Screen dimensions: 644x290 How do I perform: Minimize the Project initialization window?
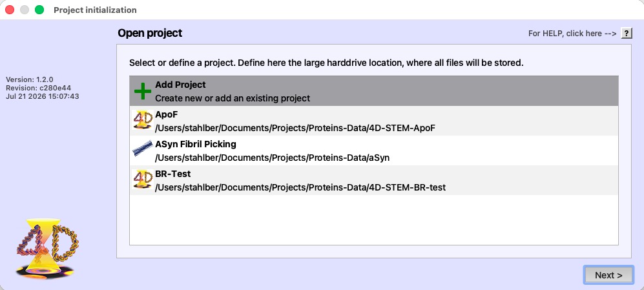pyautogui.click(x=25, y=10)
